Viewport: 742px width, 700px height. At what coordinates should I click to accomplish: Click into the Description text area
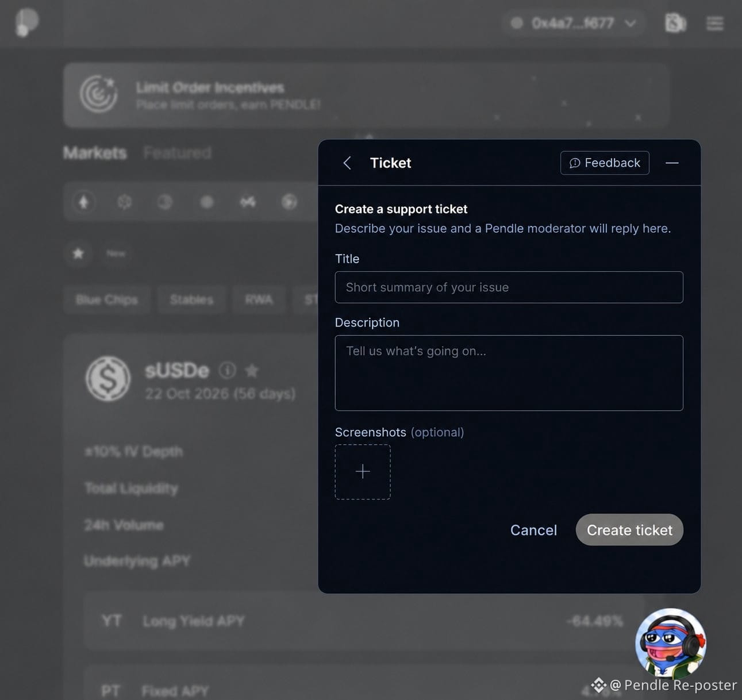click(x=509, y=373)
